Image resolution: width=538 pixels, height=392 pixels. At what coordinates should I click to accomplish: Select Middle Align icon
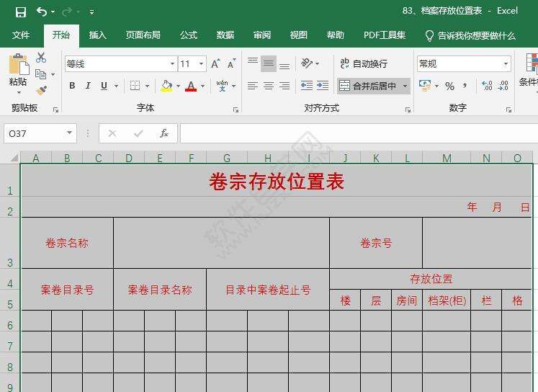(x=269, y=63)
